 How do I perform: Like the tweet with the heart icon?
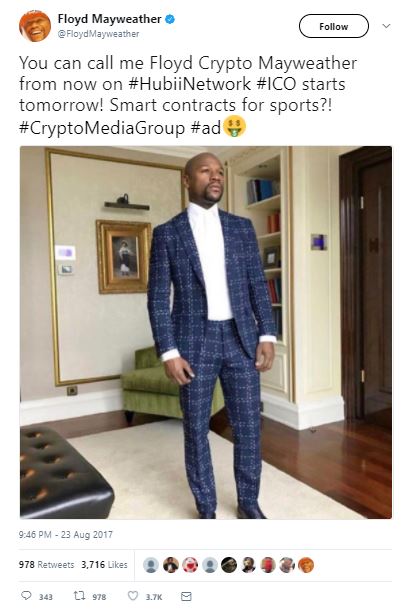(133, 596)
